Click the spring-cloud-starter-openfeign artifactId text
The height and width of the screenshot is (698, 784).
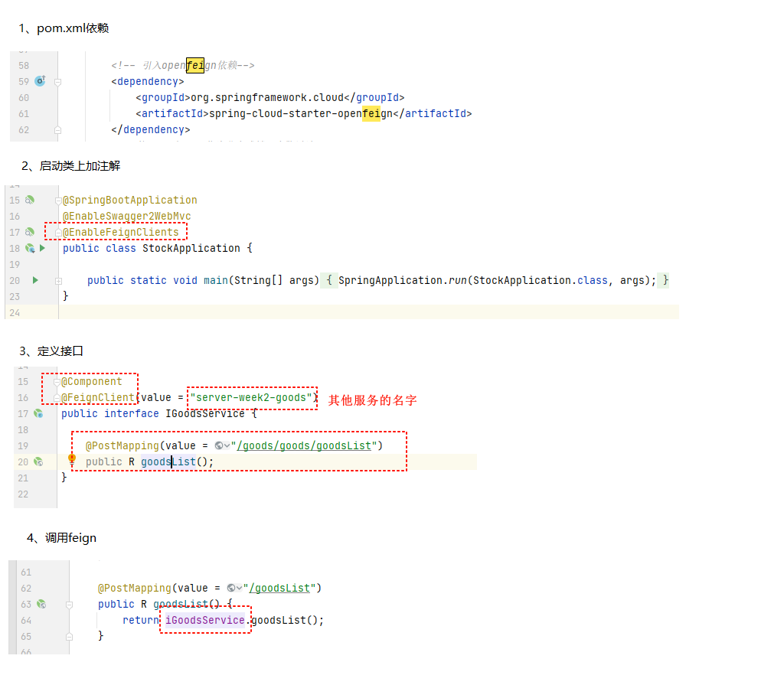pyautogui.click(x=300, y=113)
